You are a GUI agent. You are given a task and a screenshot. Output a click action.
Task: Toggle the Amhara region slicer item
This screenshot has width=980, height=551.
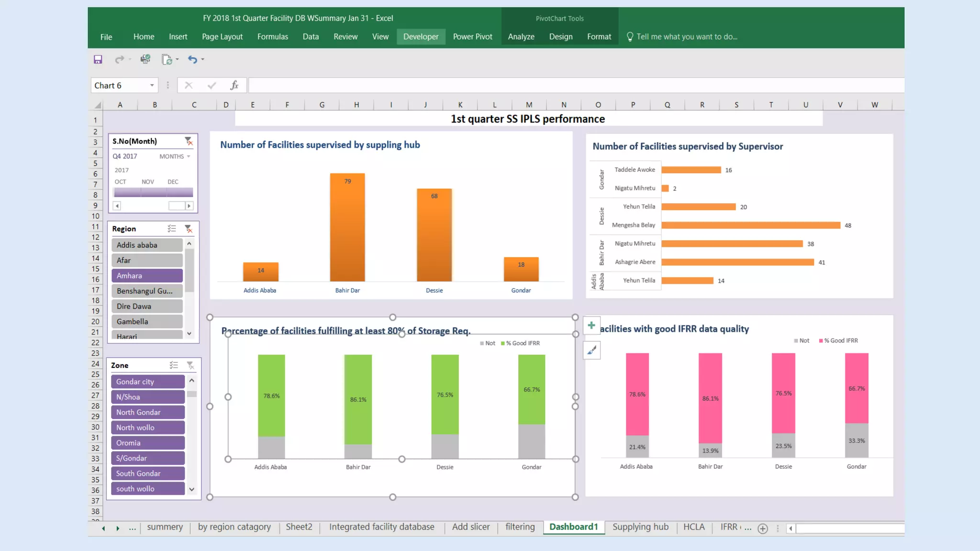coord(147,275)
